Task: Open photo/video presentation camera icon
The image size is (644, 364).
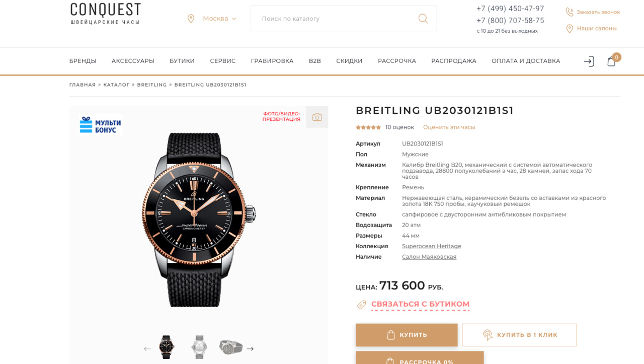Action: (x=317, y=117)
